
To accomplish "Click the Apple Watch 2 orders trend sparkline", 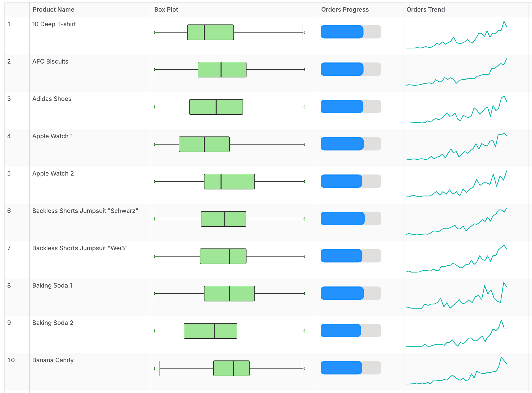I will click(x=456, y=184).
